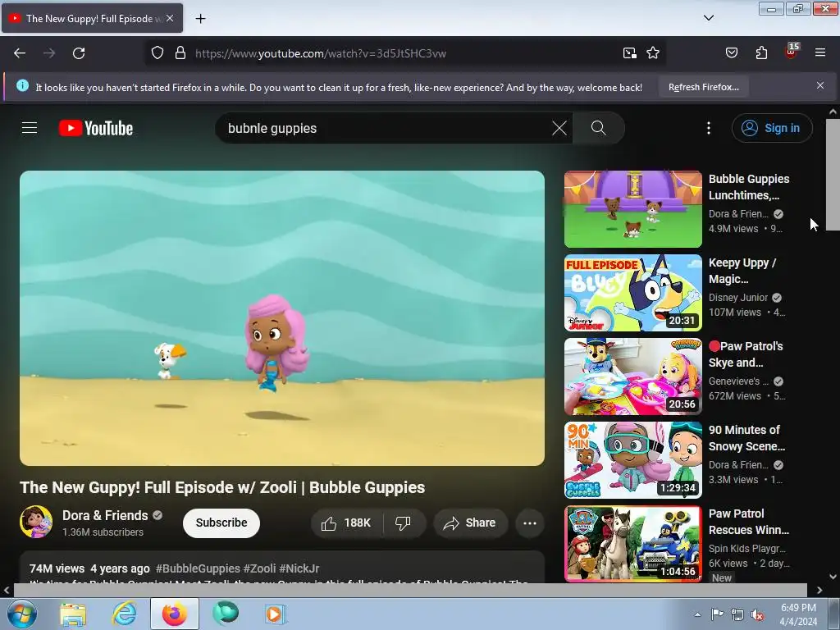The height and width of the screenshot is (630, 840).
Task: Open Action Center flag icon
Action: 717,614
